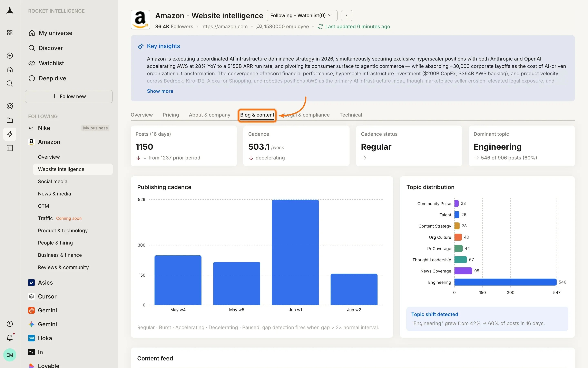Screen dimensions: 588x368
Task: Open the home icon in the left rail
Action: [x=10, y=70]
